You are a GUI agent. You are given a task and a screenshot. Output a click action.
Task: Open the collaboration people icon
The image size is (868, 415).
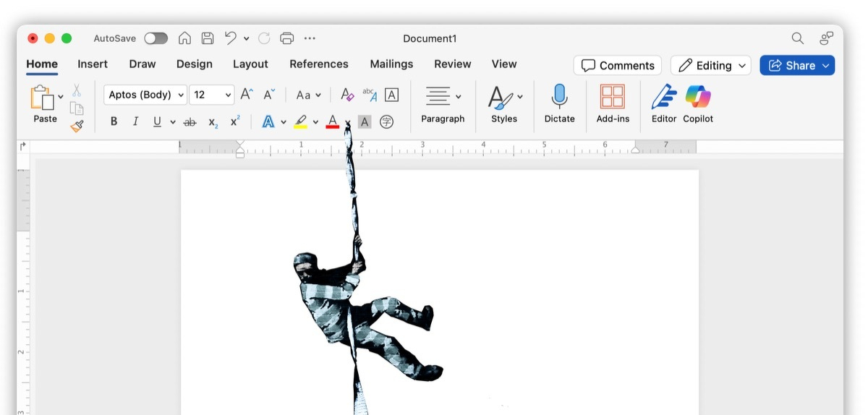tap(826, 38)
